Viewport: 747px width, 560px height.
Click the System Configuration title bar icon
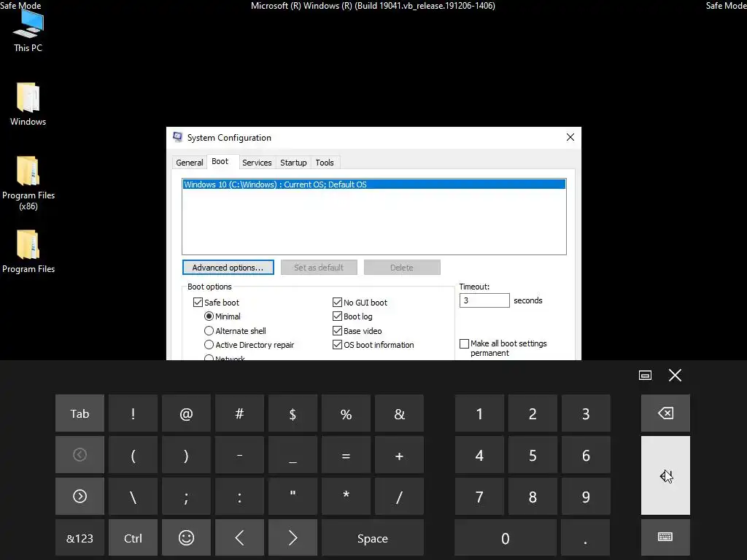coord(178,137)
